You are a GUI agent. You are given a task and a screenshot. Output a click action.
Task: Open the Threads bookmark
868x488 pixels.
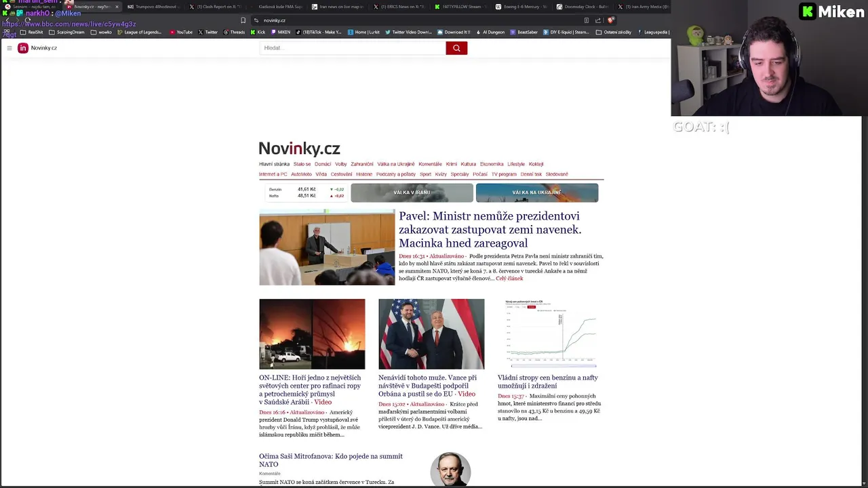[x=234, y=32]
